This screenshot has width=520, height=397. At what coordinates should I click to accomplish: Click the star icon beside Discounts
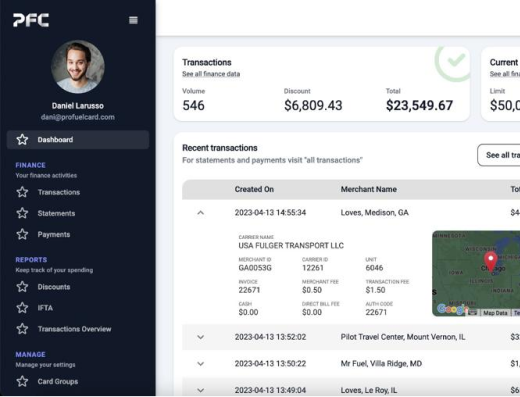point(22,287)
